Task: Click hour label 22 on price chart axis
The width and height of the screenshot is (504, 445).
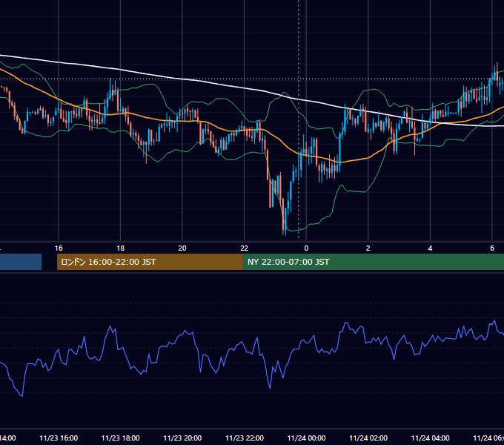Action: click(245, 248)
